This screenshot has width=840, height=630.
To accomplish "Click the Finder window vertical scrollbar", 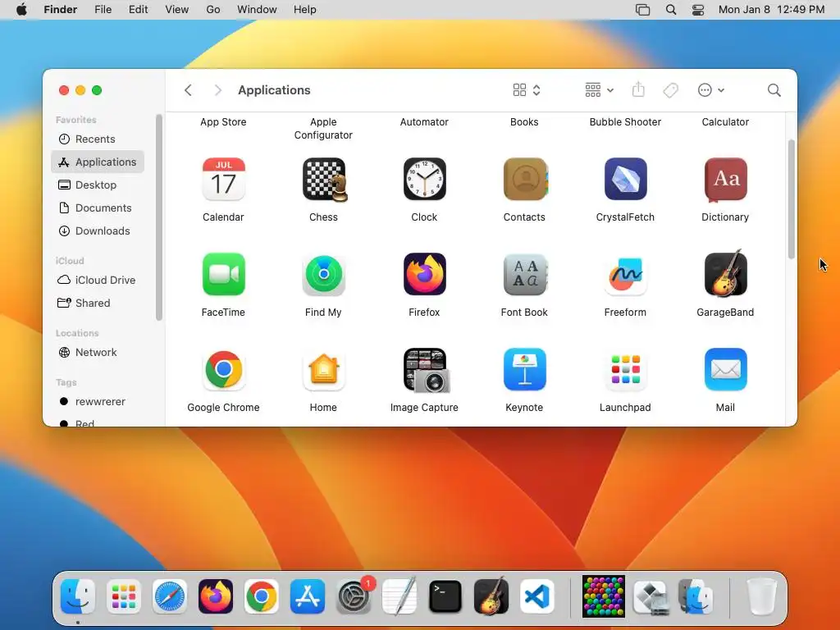I will (792, 199).
